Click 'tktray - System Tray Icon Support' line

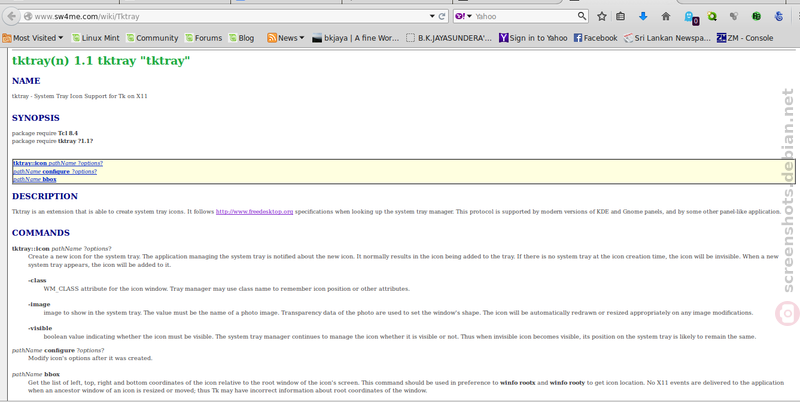(x=80, y=96)
